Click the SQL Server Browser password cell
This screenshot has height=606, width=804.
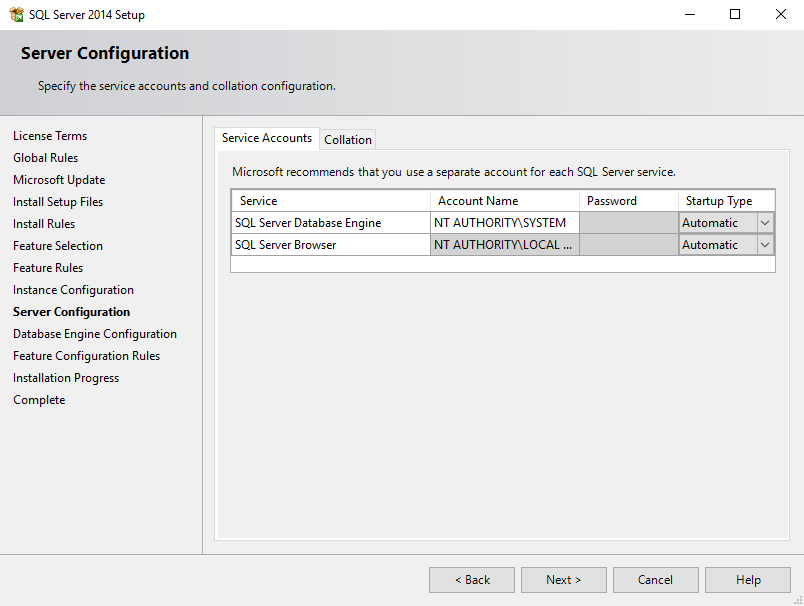(x=629, y=245)
